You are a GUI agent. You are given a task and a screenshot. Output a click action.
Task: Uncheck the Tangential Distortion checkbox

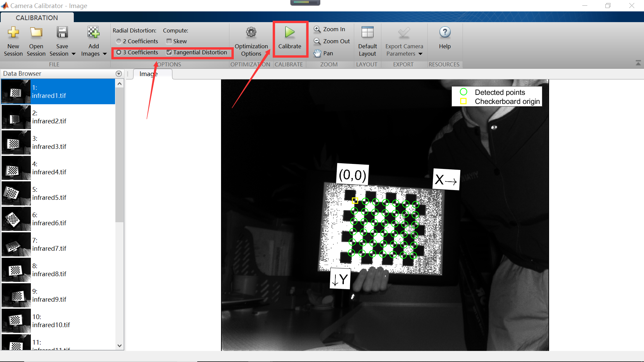point(169,52)
